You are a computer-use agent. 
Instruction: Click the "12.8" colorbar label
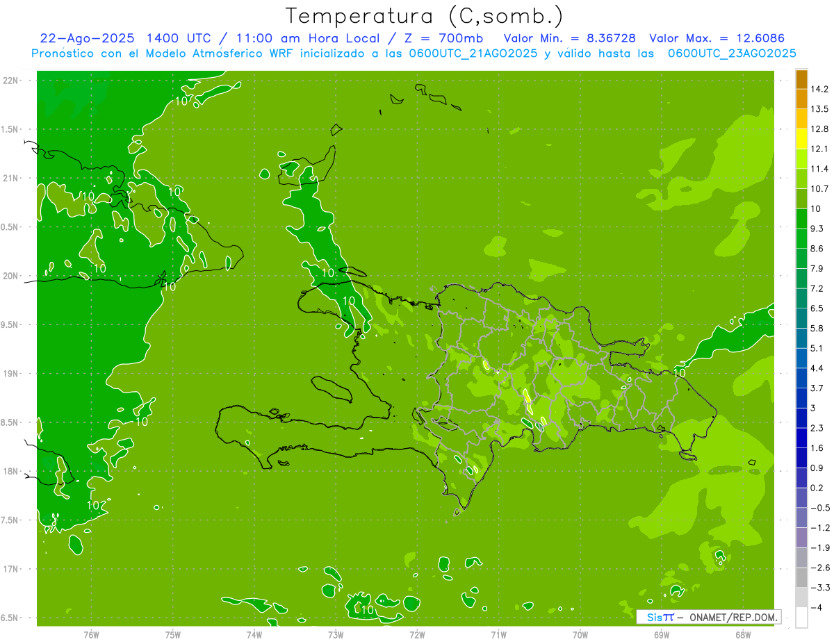click(819, 129)
